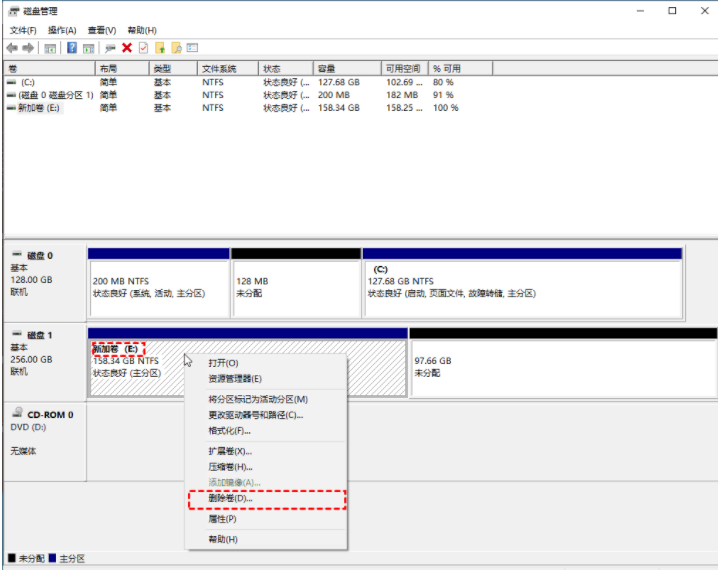Open the 查看(V) menu
This screenshot has height=570, width=718.
pos(101,30)
